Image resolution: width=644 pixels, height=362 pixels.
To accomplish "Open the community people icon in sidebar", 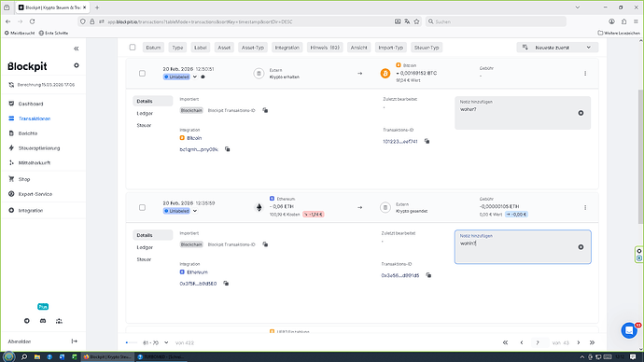I will point(59,321).
